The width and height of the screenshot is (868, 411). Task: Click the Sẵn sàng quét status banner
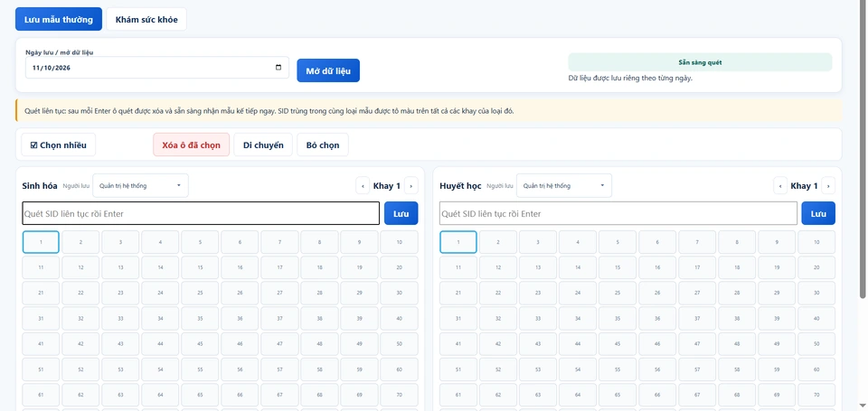(x=700, y=62)
